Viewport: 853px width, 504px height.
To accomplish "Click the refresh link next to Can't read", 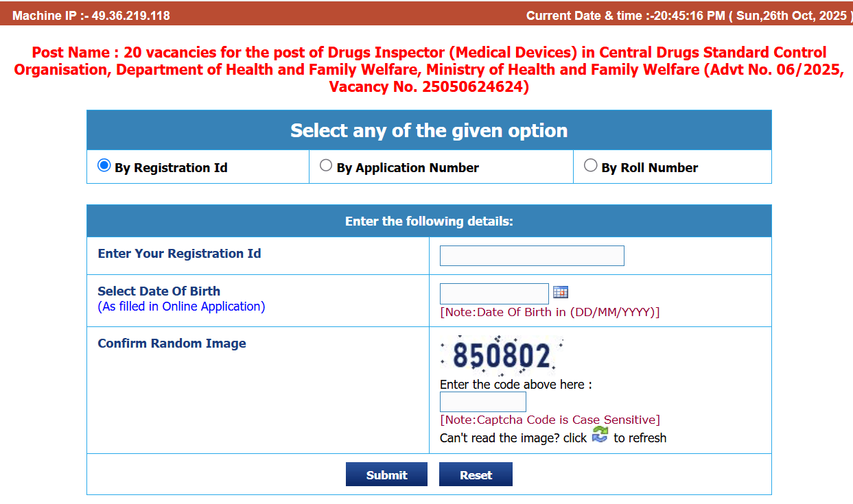I will pos(599,435).
